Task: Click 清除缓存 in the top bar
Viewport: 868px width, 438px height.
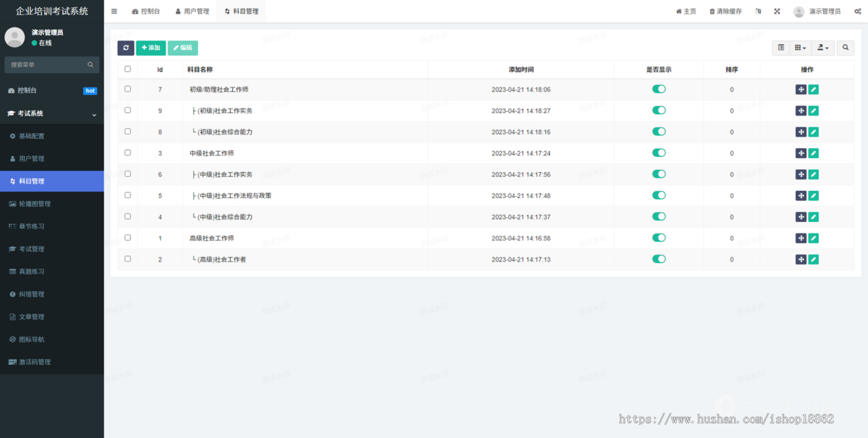Action: 725,12
